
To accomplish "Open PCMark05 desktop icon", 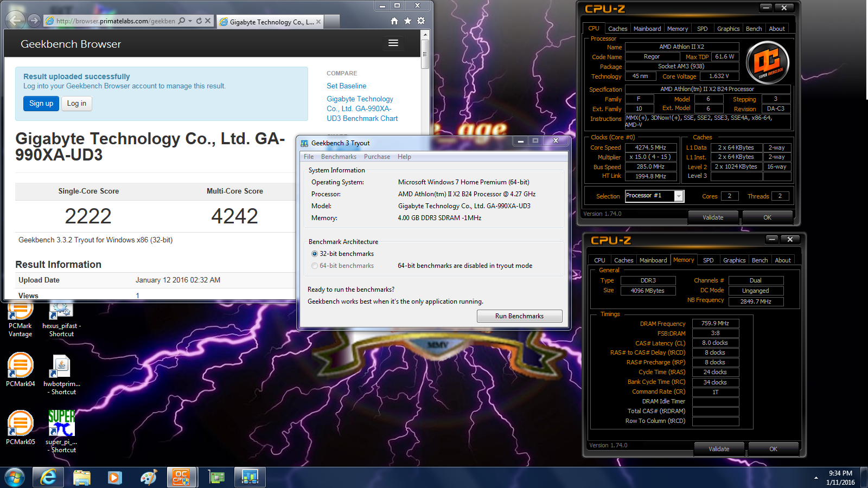I will [x=20, y=427].
